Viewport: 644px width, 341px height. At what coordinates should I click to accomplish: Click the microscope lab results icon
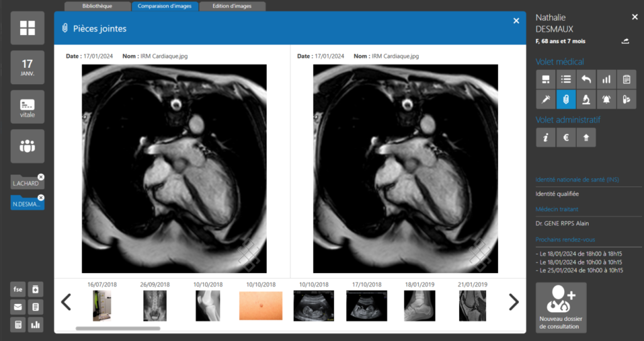(586, 99)
